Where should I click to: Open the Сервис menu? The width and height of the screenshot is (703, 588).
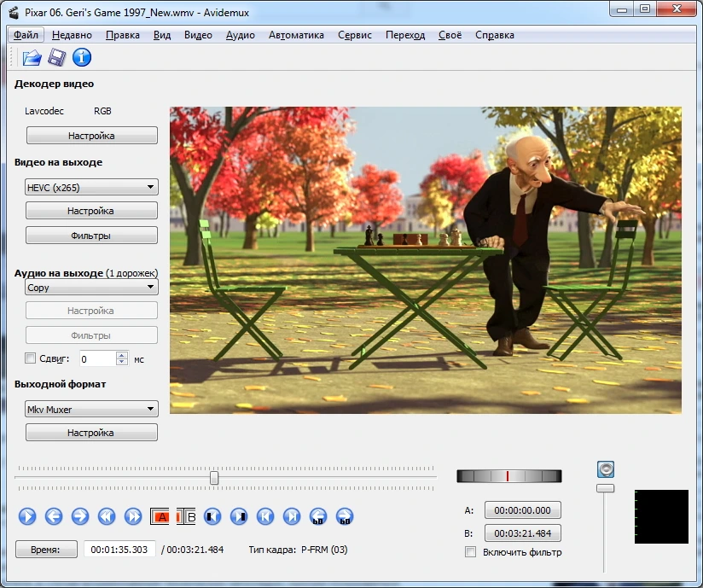click(x=355, y=35)
